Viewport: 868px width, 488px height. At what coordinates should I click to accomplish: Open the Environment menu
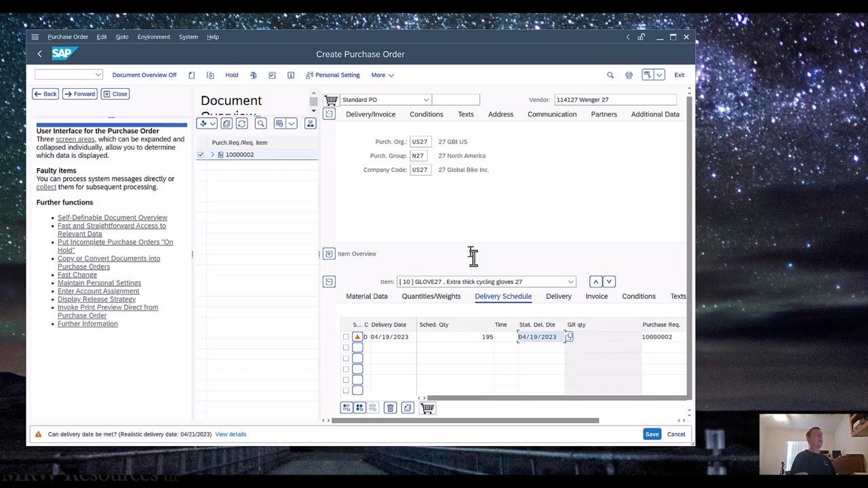[x=153, y=37]
